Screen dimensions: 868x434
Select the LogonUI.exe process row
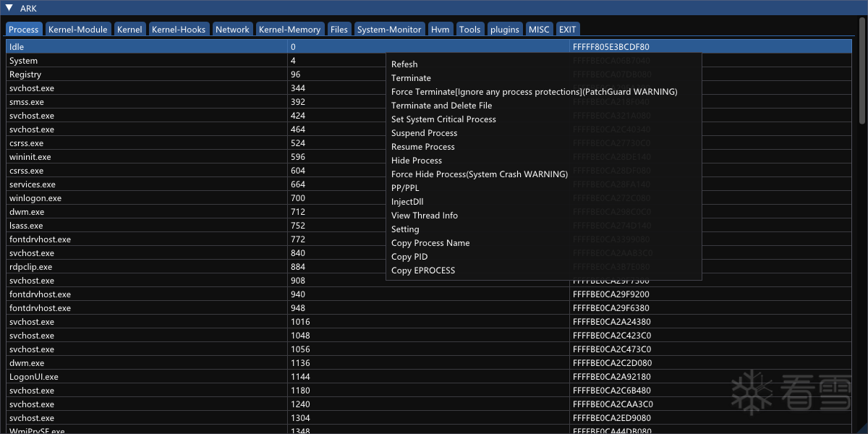[429, 377]
